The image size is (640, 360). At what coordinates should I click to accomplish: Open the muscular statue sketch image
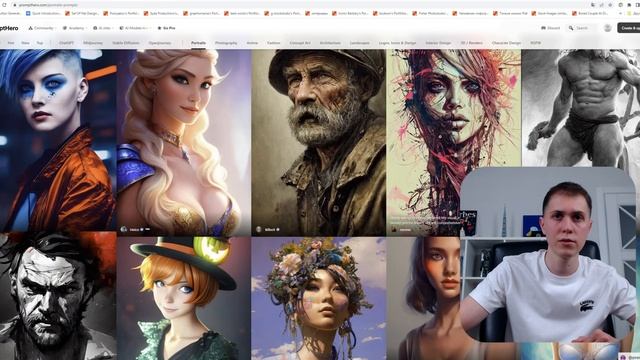[581, 108]
